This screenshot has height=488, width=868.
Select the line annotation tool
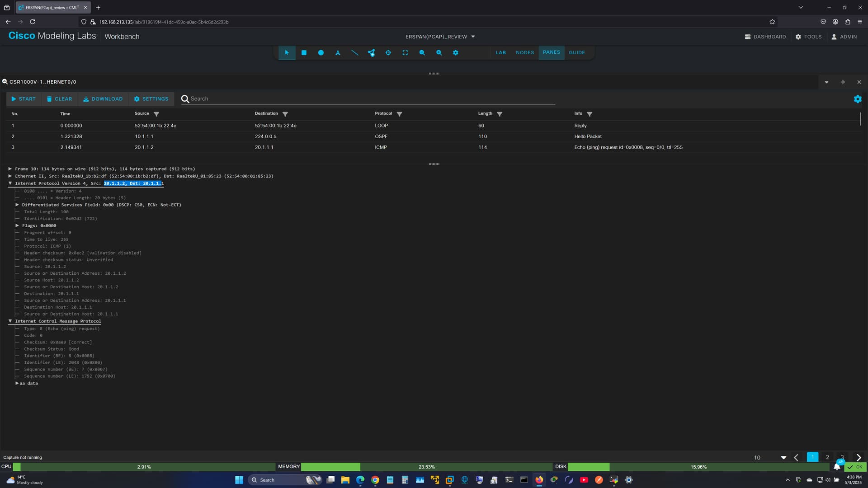355,52
